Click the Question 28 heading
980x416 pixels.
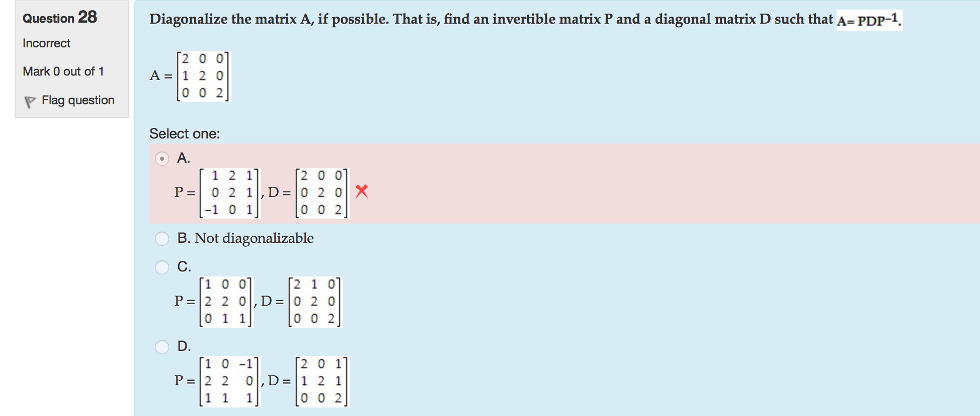(x=59, y=17)
